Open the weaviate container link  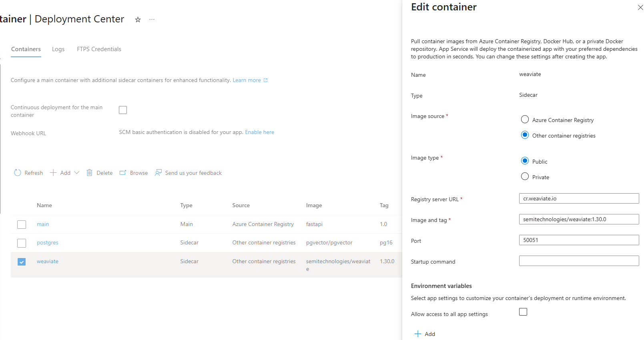tap(48, 262)
